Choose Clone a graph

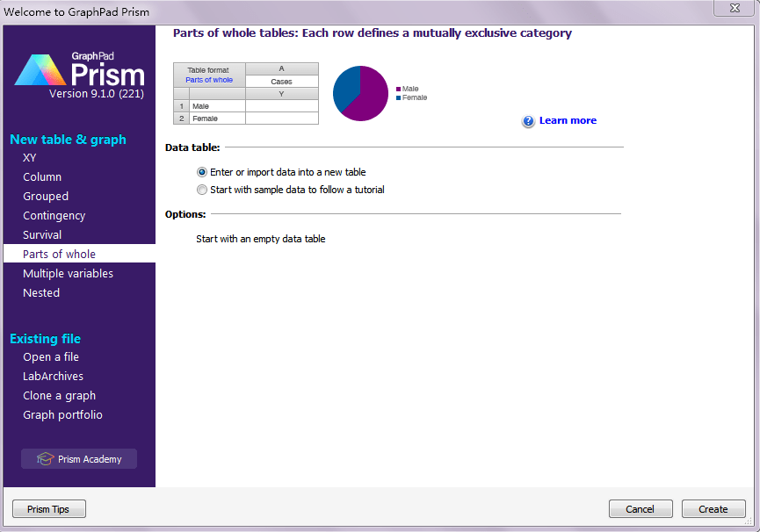[59, 396]
